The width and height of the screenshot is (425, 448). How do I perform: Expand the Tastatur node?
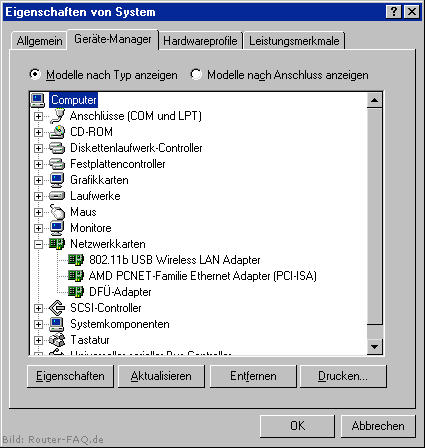click(38, 340)
